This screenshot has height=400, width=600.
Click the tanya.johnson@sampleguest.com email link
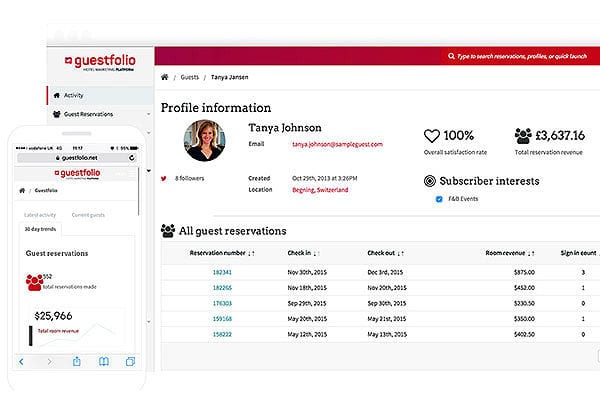337,144
